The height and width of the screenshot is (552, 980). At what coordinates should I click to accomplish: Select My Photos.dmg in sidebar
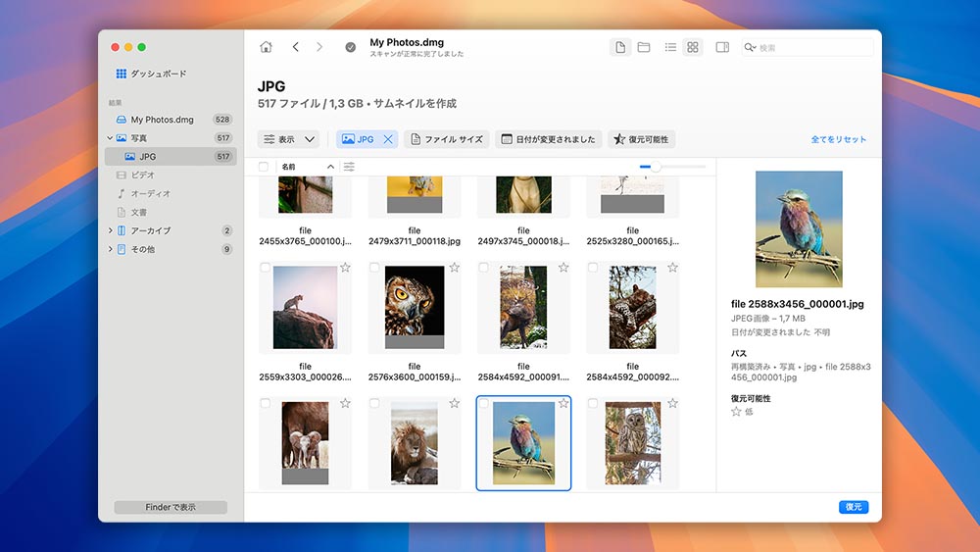point(171,120)
